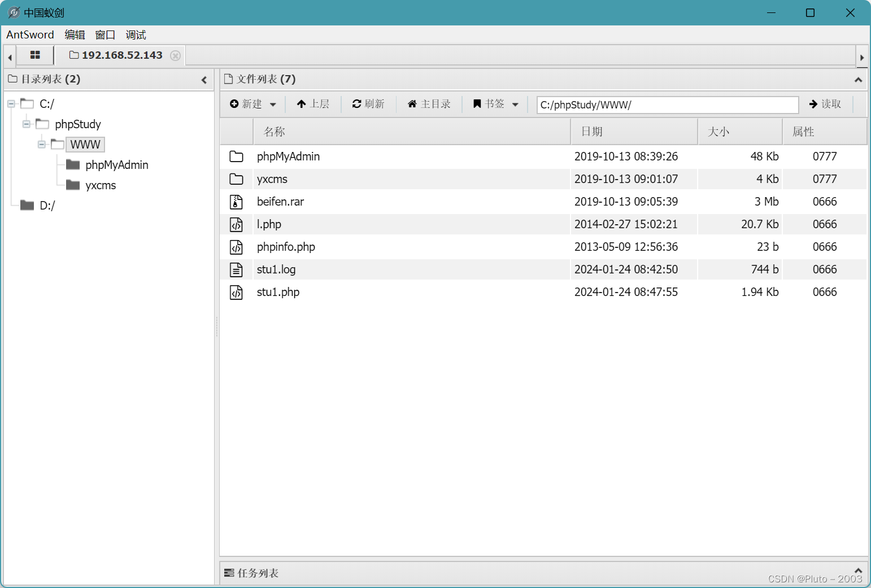
Task: Click the yxcms tree folder icon
Action: 73,185
